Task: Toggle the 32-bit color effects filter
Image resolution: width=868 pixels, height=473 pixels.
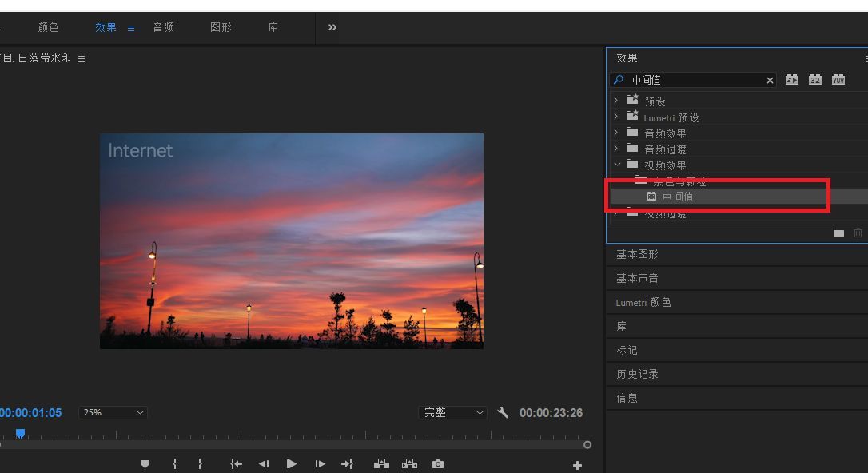Action: (814, 80)
